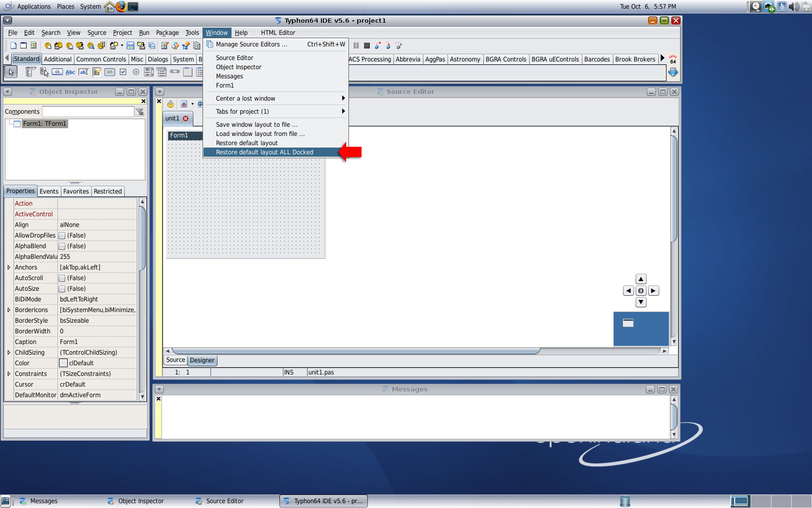
Task: Click the Source Editor horizontal scrollbar
Action: click(356, 351)
